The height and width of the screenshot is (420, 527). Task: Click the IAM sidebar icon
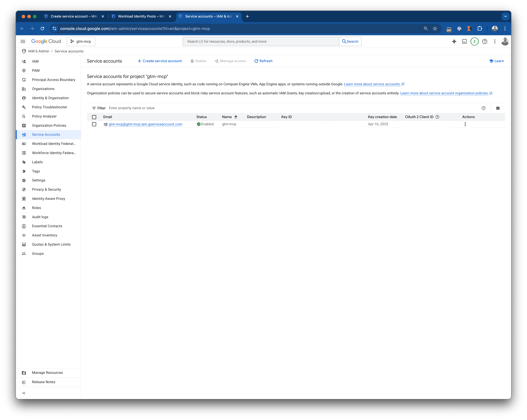(24, 61)
